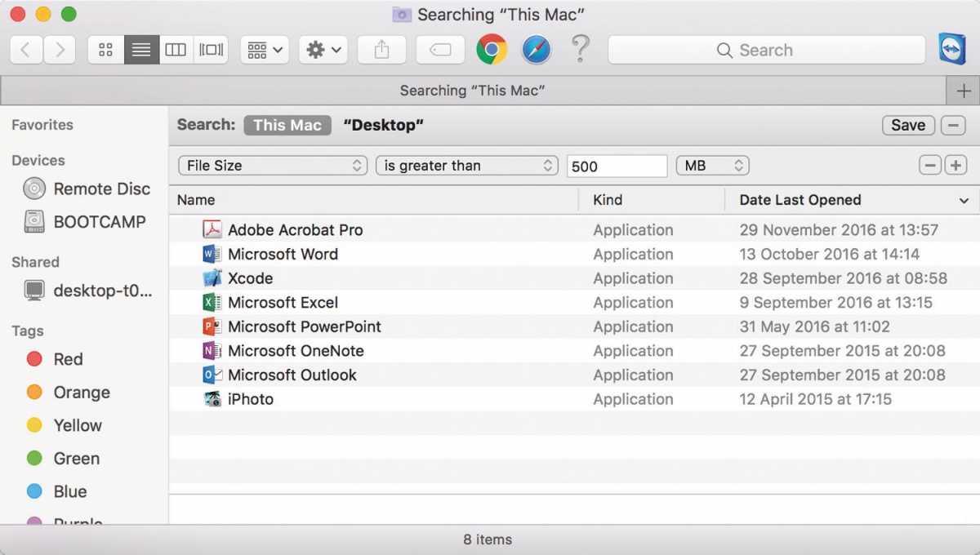The width and height of the screenshot is (980, 555).
Task: Open the "is greater than" dropdown
Action: [x=467, y=166]
